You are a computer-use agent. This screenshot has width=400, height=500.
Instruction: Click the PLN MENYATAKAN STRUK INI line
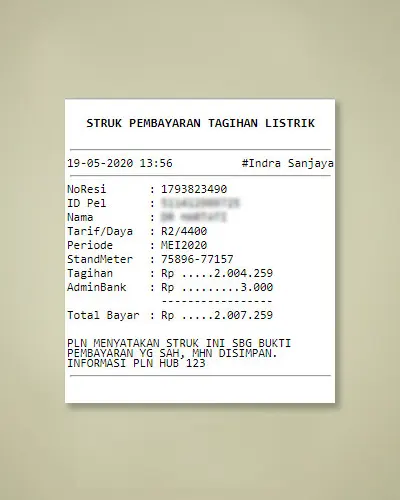click(x=179, y=343)
